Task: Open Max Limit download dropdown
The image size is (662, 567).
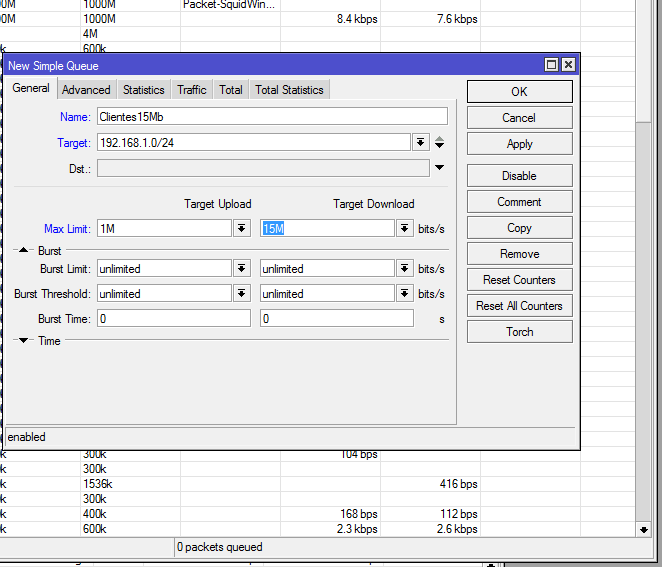Action: pyautogui.click(x=404, y=229)
